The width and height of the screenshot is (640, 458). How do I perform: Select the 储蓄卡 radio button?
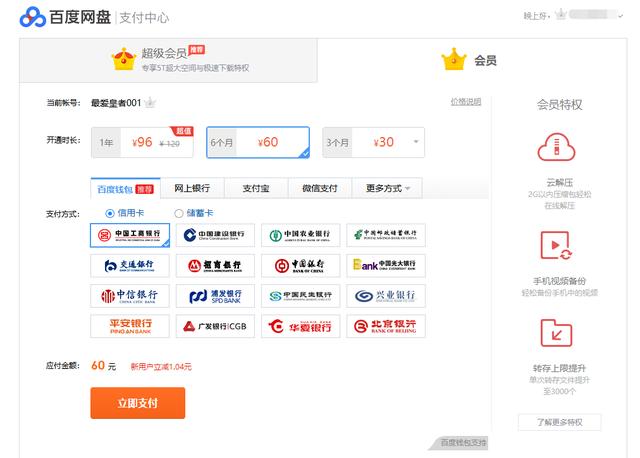(x=178, y=213)
